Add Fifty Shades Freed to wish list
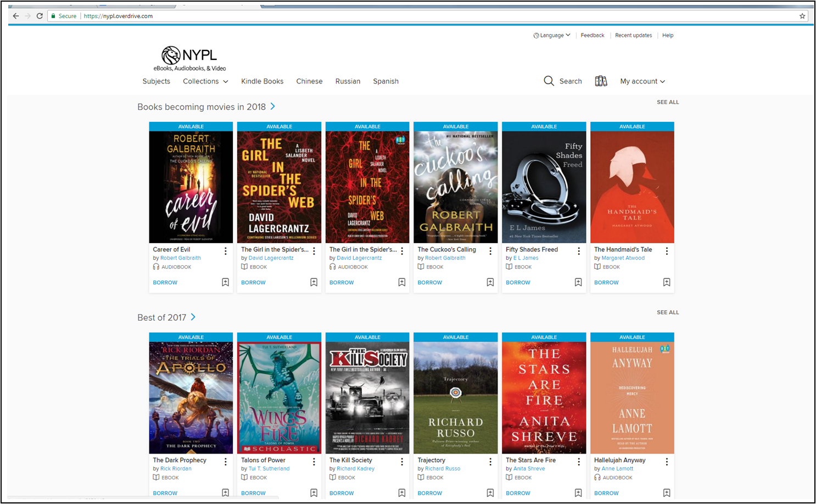This screenshot has height=504, width=816. (x=578, y=282)
